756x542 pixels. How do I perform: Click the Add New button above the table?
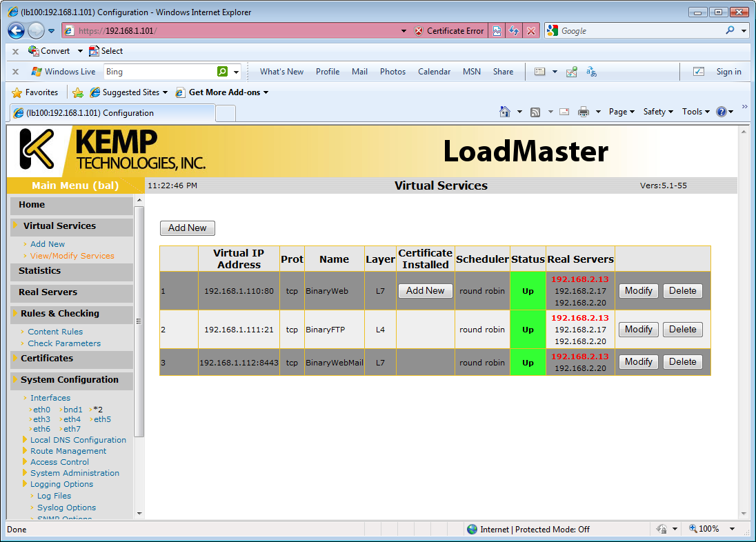[x=187, y=228]
